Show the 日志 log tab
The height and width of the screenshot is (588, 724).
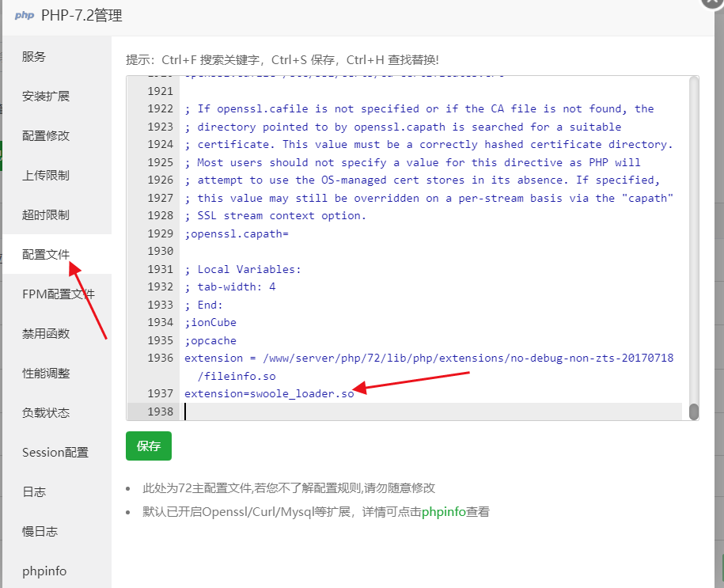[34, 492]
